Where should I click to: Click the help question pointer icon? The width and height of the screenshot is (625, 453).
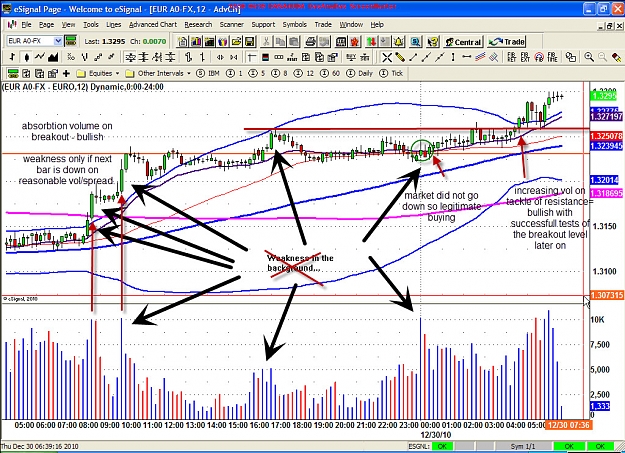click(432, 41)
